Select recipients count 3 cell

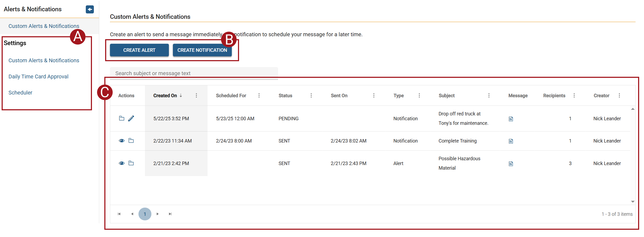[570, 163]
